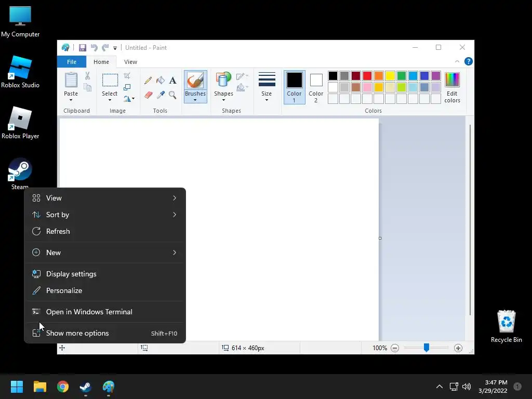Image resolution: width=532 pixels, height=399 pixels.
Task: Choose Open in Windows Terminal
Action: (x=105, y=312)
